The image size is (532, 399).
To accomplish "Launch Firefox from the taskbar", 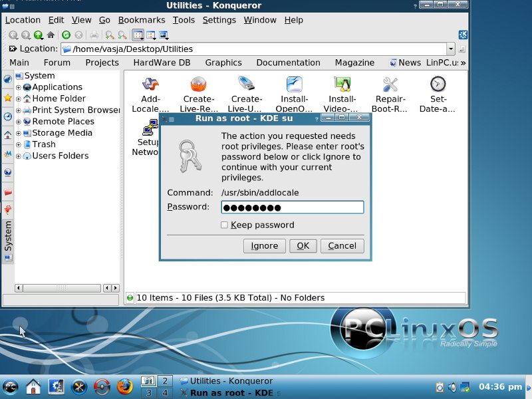I will pyautogui.click(x=124, y=386).
